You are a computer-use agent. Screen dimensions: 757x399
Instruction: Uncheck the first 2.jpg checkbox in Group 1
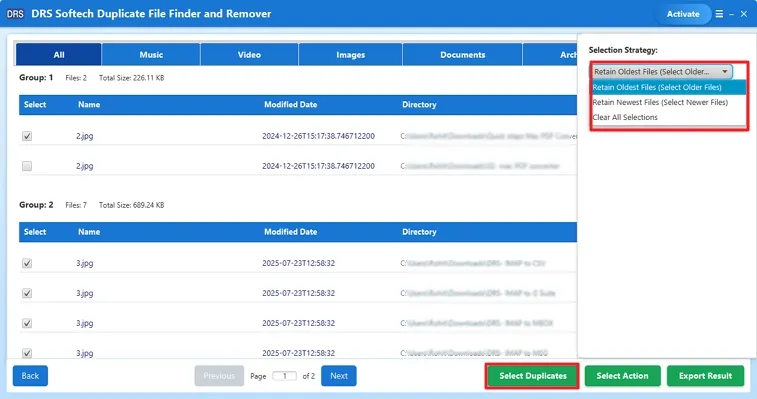(x=27, y=136)
